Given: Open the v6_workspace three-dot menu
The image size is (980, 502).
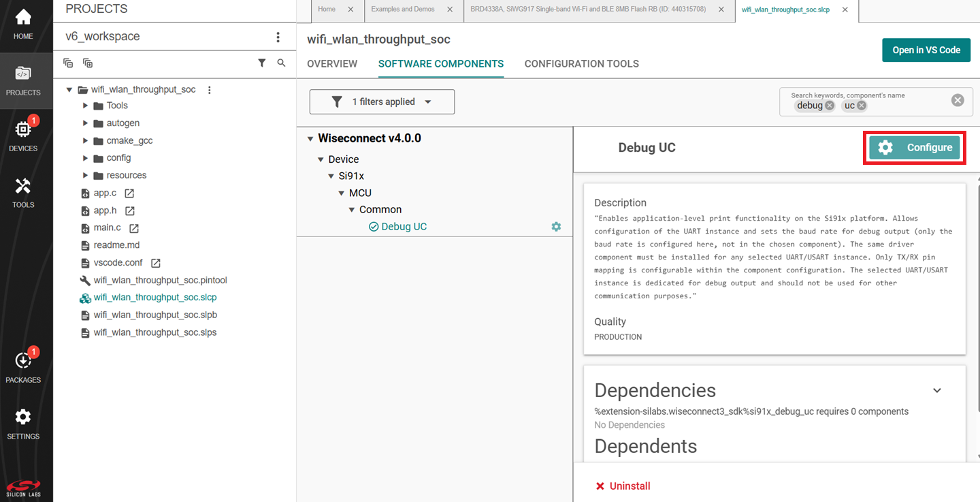Looking at the screenshot, I should (x=278, y=37).
